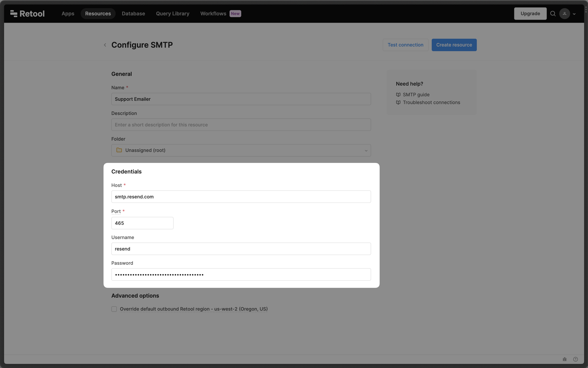
Task: Open the Database tab
Action: (133, 14)
